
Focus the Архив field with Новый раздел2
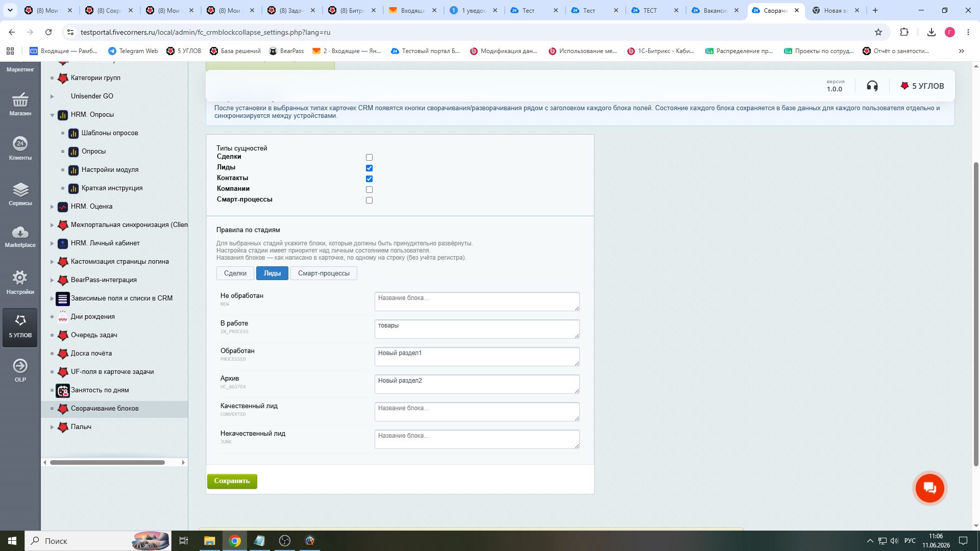tap(477, 384)
